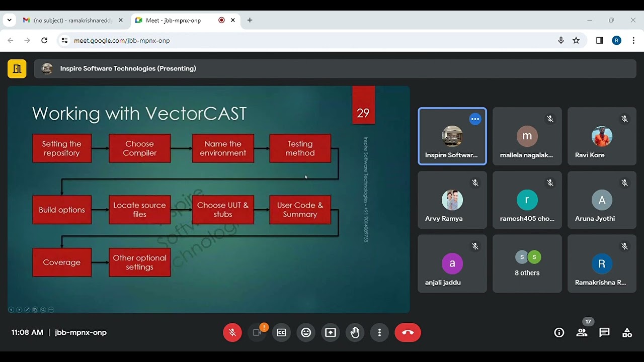The image size is (644, 362).
Task: Open slide show more options ellipsis
Action: tap(51, 310)
